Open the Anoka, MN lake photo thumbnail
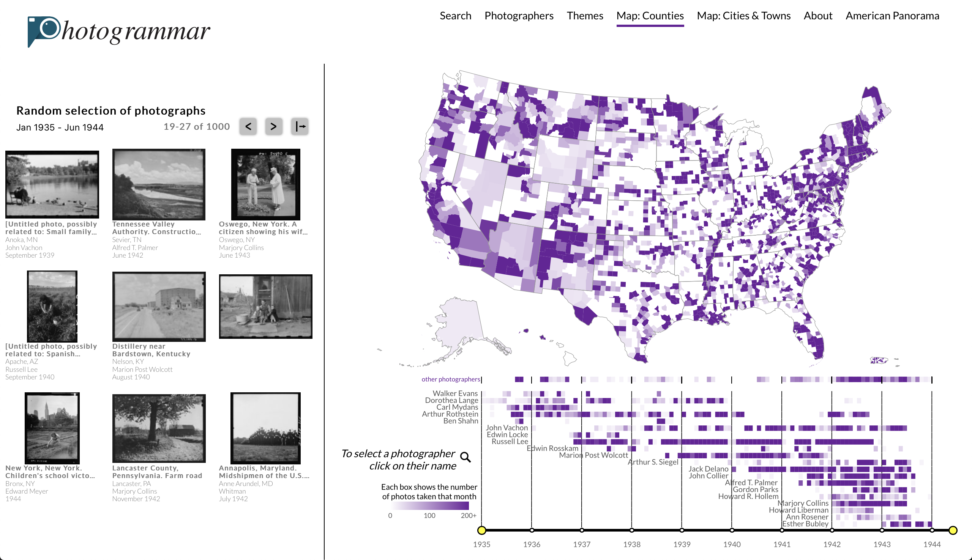This screenshot has height=560, width=972. click(x=52, y=184)
